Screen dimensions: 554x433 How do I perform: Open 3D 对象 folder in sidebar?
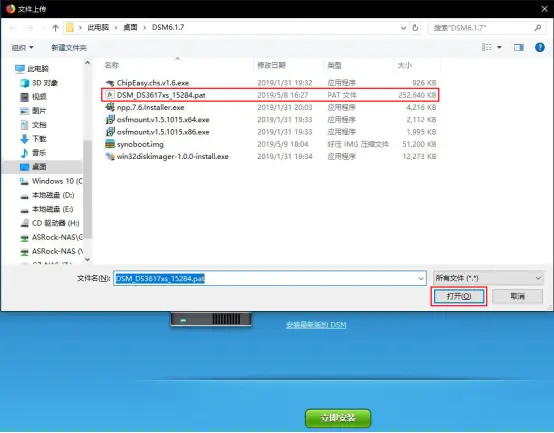point(39,83)
